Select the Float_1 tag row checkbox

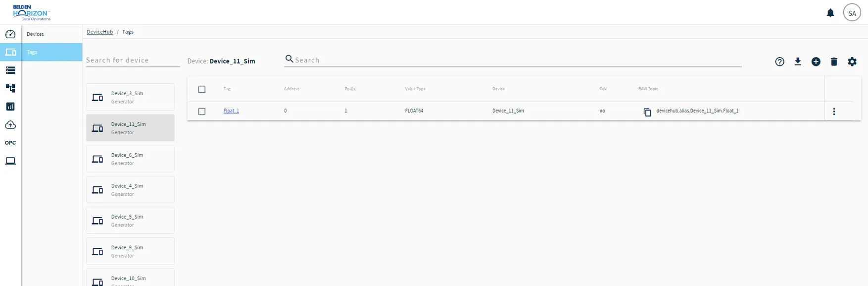pyautogui.click(x=202, y=112)
